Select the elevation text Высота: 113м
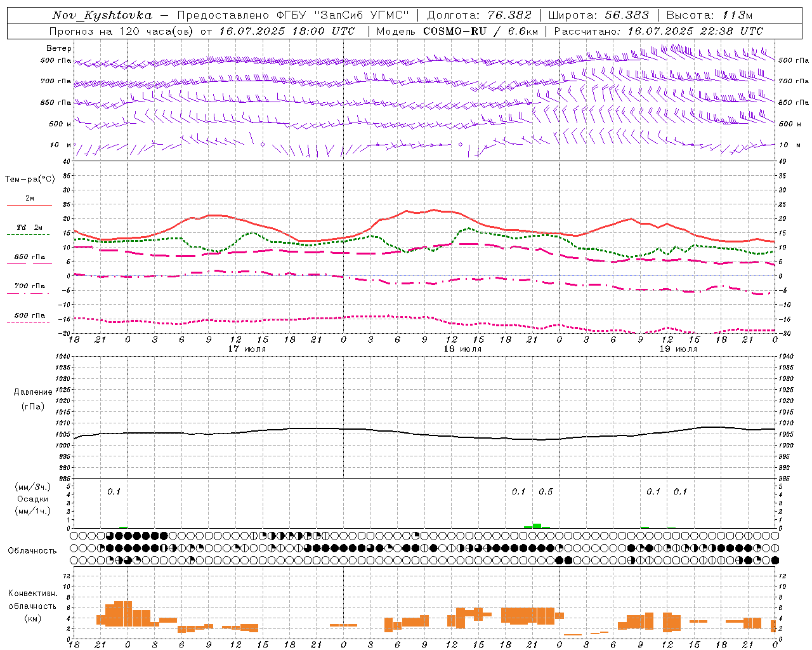The width and height of the screenshot is (812, 650). 709,15
